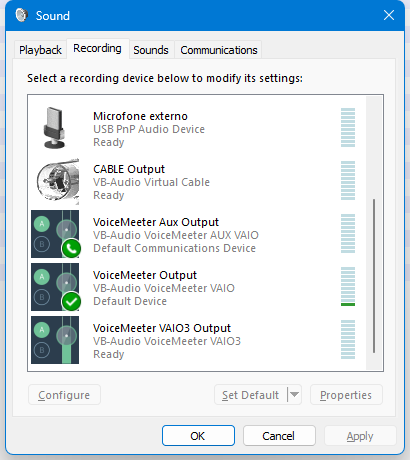The height and width of the screenshot is (460, 410).
Task: Click the device list vertical scrollbar thumb
Action: pos(374,276)
